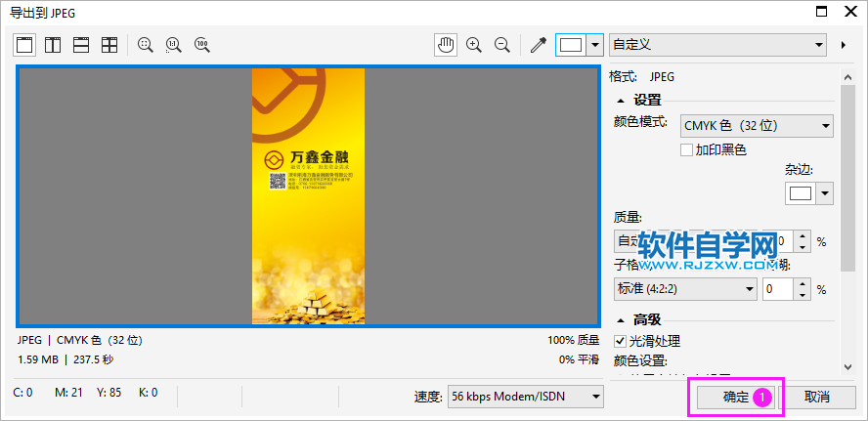This screenshot has height=421, width=868.
Task: Switch to full preview layout
Action: tap(24, 45)
